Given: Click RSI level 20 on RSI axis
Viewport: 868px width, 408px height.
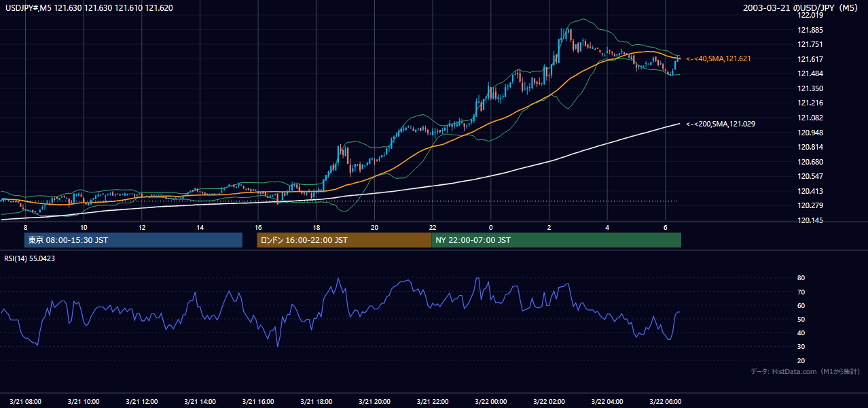Looking at the screenshot, I should point(801,360).
